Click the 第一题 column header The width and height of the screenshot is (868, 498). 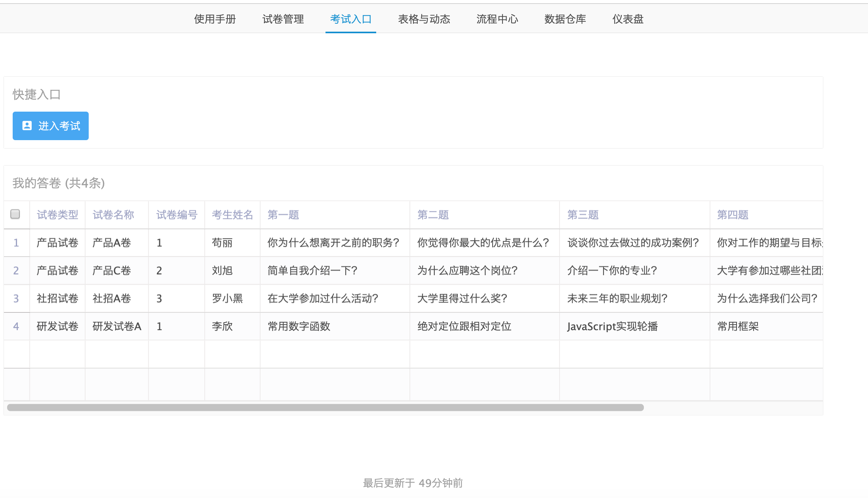(283, 215)
